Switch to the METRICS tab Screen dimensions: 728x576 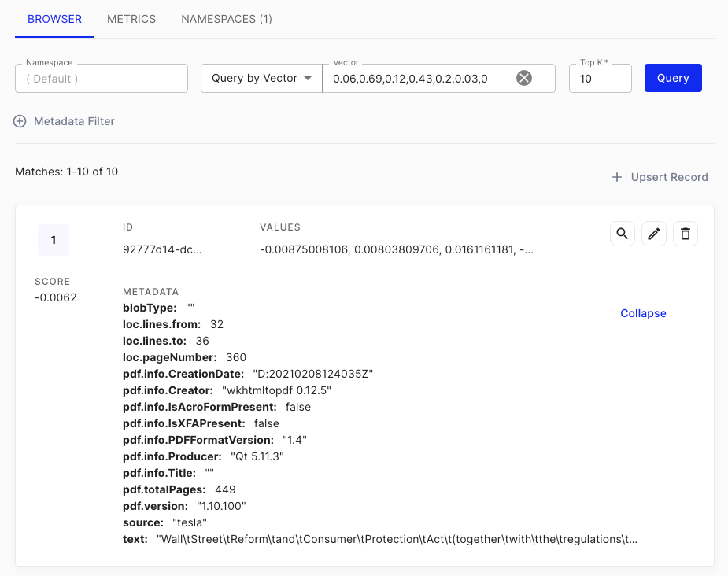pyautogui.click(x=131, y=19)
